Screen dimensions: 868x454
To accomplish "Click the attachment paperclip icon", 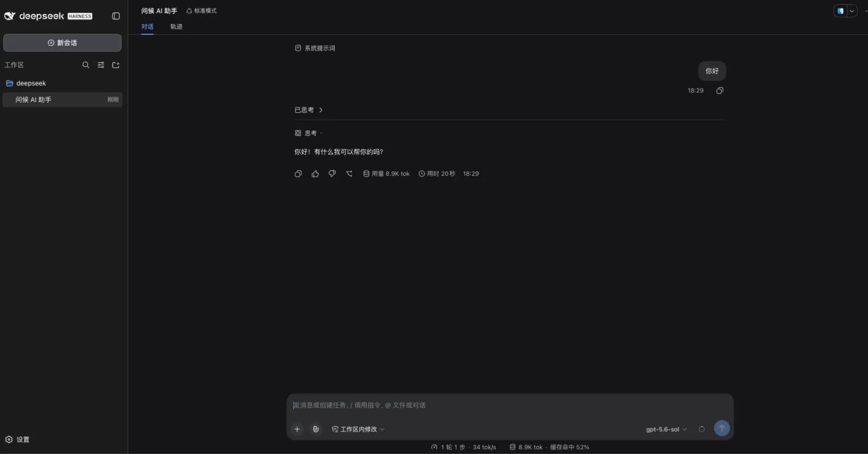I will 316,429.
